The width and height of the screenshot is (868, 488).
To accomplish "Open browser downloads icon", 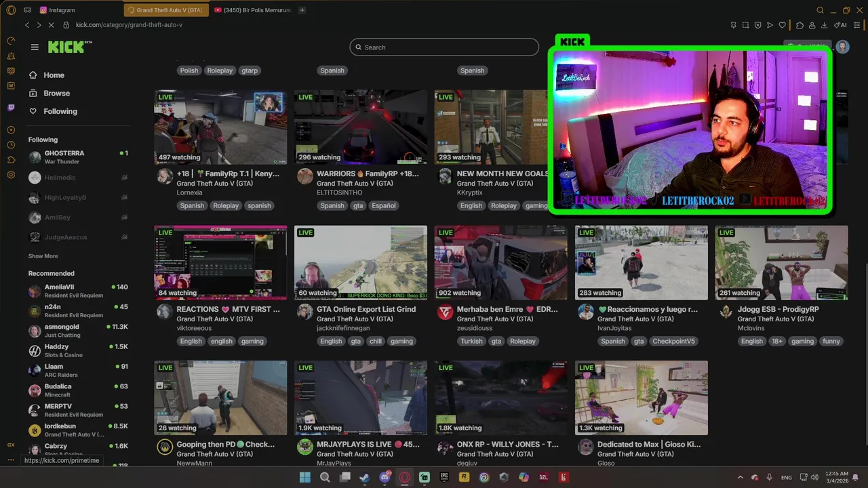I will tap(824, 25).
